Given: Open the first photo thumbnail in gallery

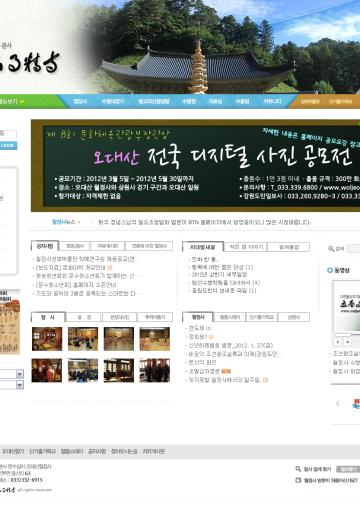Looking at the screenshot, I should coord(47,339).
